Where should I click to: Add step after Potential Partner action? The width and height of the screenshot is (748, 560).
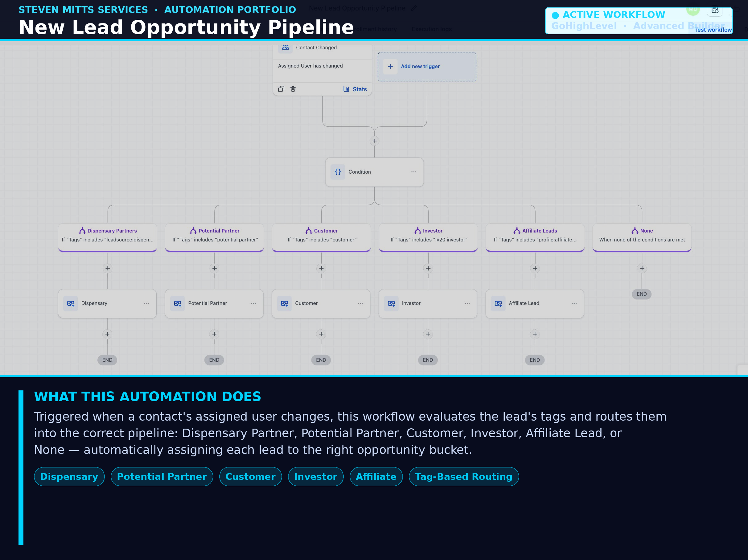[x=214, y=334]
